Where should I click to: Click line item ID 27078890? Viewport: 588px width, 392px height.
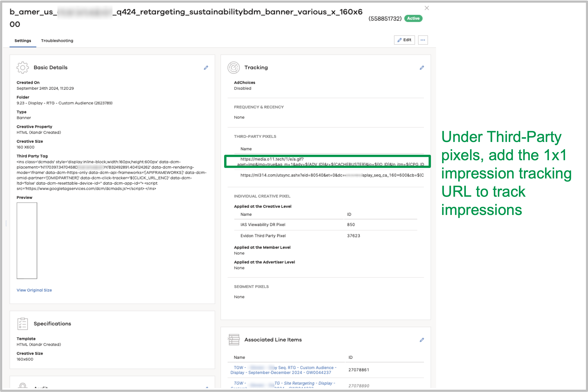pyautogui.click(x=359, y=386)
